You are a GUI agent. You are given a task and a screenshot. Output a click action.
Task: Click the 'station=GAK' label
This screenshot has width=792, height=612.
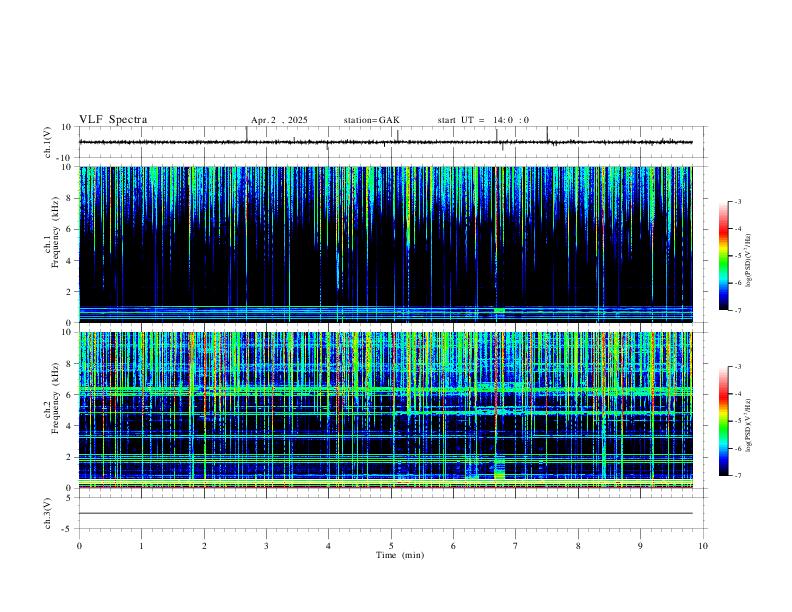(371, 120)
